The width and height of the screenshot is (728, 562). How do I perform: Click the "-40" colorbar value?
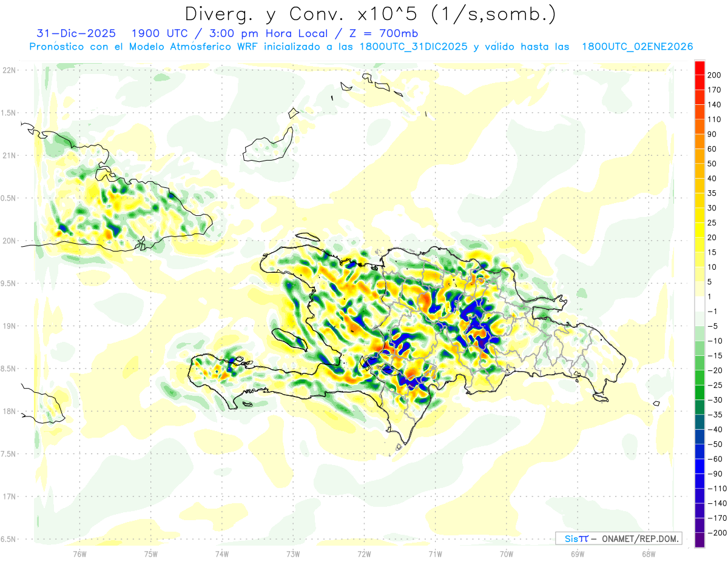click(x=714, y=429)
